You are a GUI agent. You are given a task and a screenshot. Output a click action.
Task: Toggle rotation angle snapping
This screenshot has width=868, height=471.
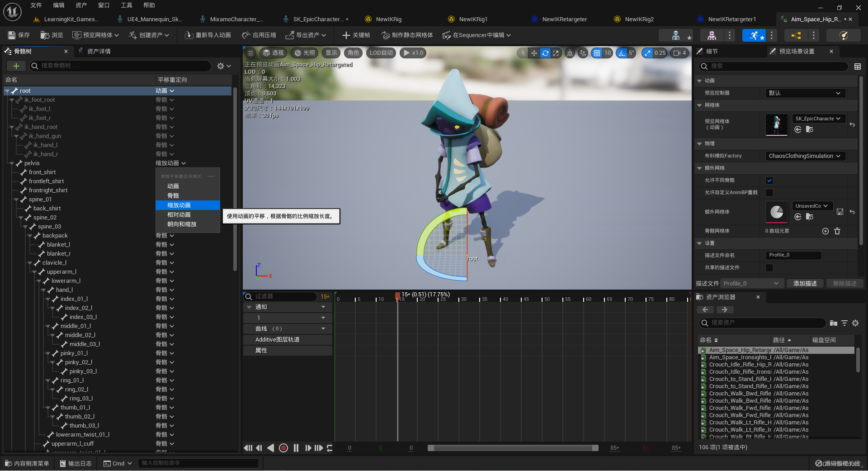click(x=622, y=53)
